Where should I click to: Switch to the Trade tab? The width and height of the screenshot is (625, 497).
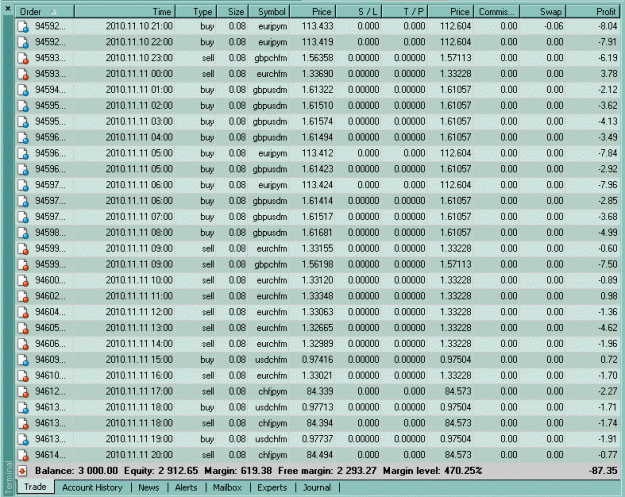(35, 487)
